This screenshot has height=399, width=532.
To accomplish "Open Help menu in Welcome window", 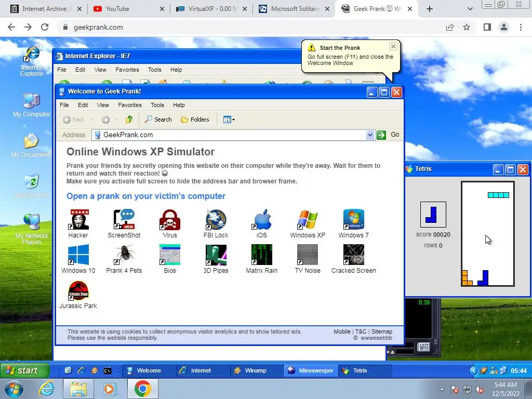I will [179, 105].
